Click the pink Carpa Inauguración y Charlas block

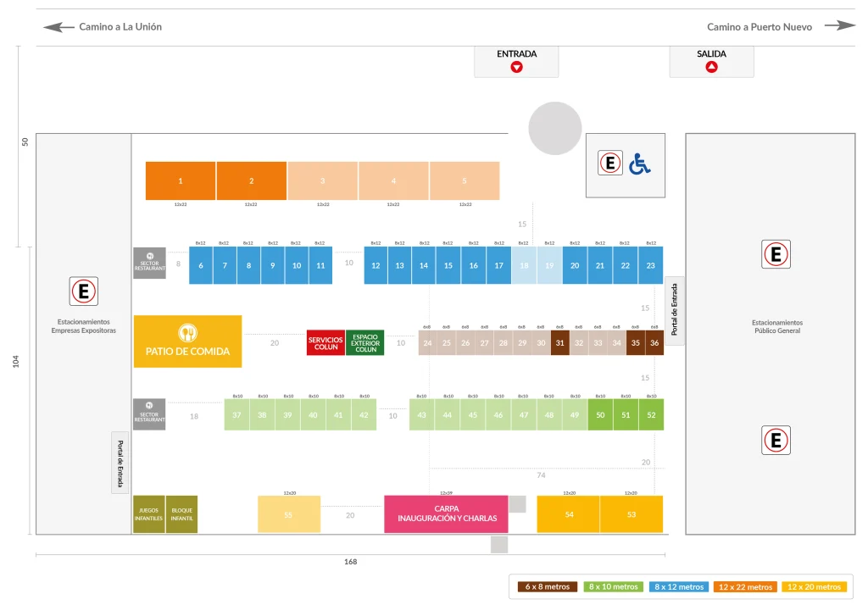tap(446, 514)
